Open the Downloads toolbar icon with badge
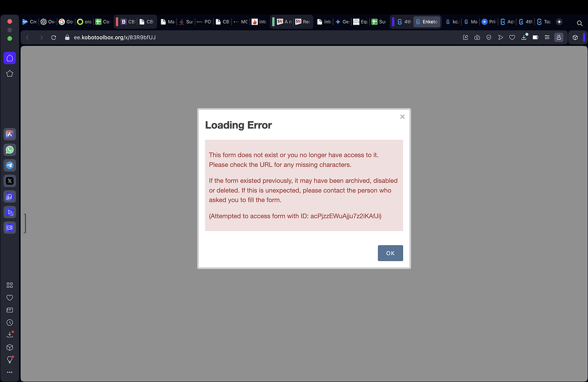 point(524,37)
